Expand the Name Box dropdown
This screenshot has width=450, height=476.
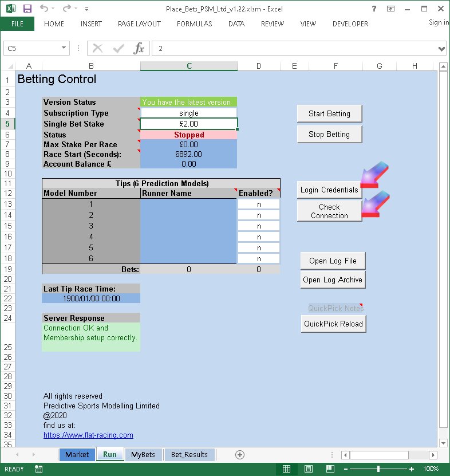pyautogui.click(x=64, y=49)
